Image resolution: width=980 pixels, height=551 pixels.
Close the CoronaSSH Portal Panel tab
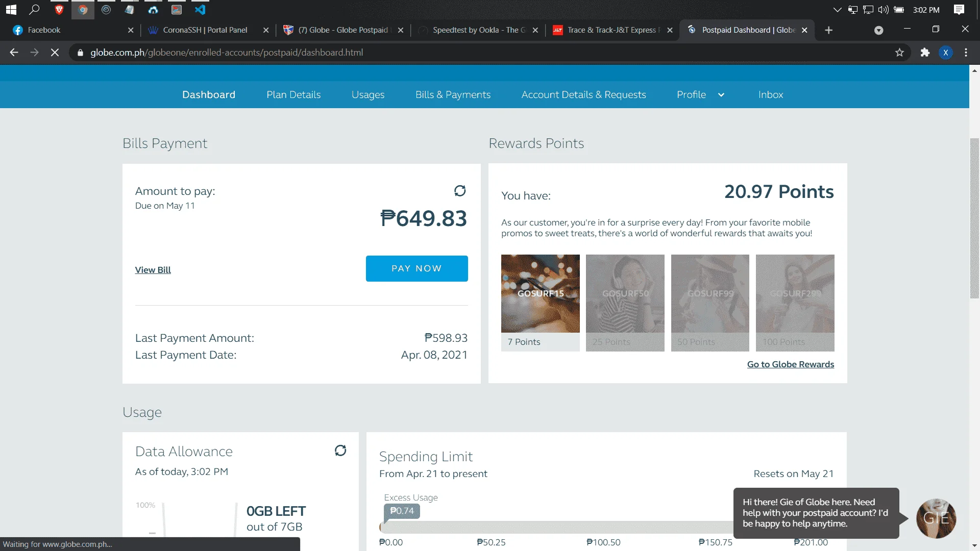tap(266, 30)
